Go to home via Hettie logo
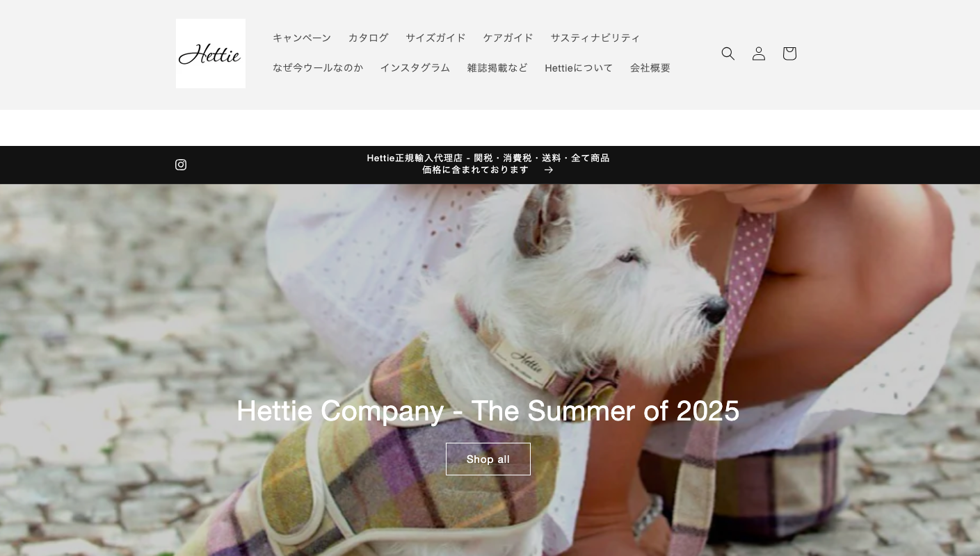Image resolution: width=980 pixels, height=556 pixels. pyautogui.click(x=211, y=54)
